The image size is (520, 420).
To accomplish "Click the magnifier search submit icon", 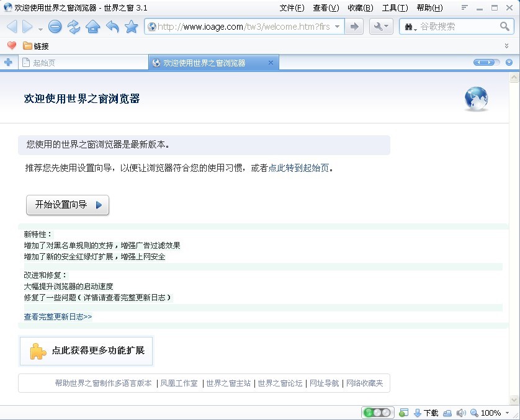I will 504,27.
